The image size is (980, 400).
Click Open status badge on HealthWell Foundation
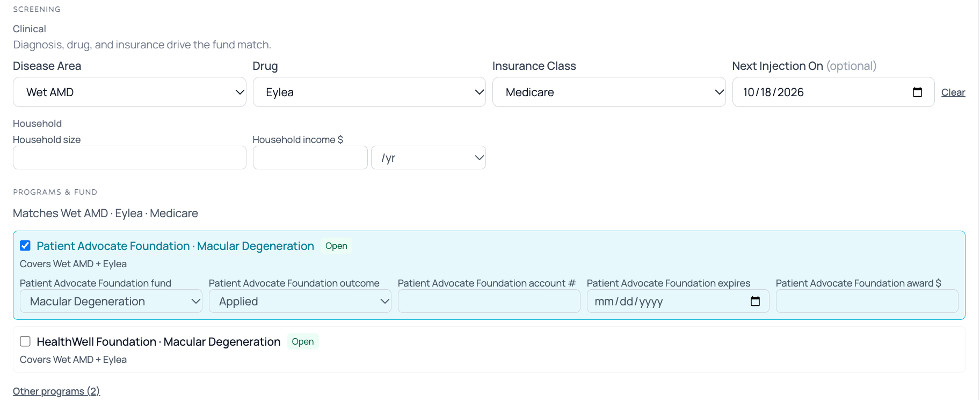coord(303,341)
